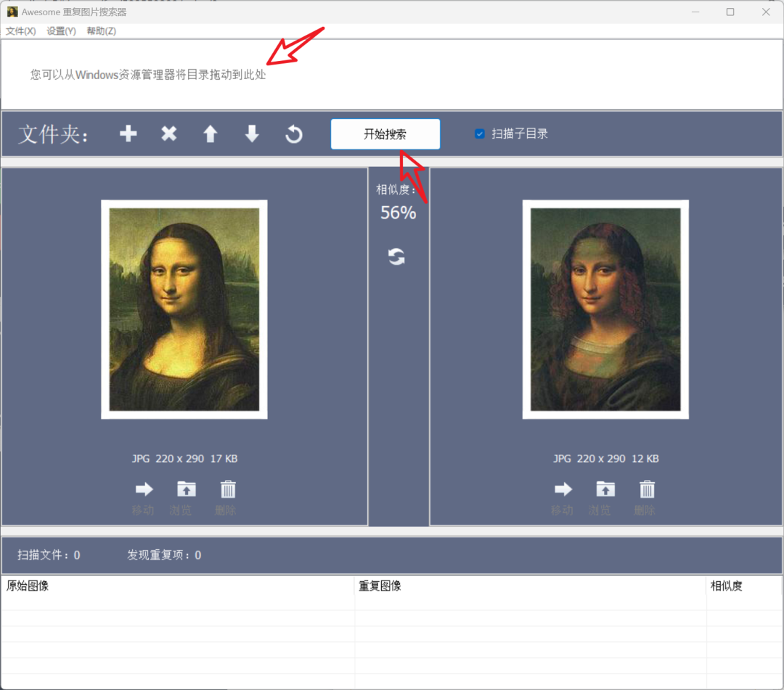Screen dimensions: 784x690
Task: Click the 原始图像 column header
Action: (x=28, y=586)
